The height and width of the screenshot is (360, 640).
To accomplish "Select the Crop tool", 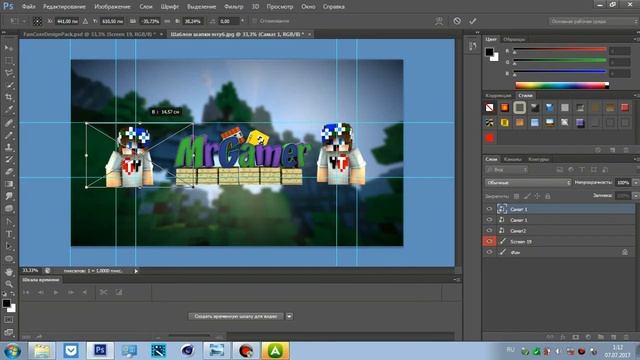I will pos(9,98).
